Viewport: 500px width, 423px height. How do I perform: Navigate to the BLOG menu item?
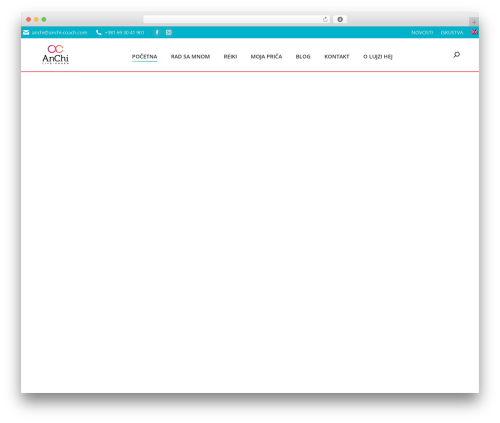click(x=303, y=57)
